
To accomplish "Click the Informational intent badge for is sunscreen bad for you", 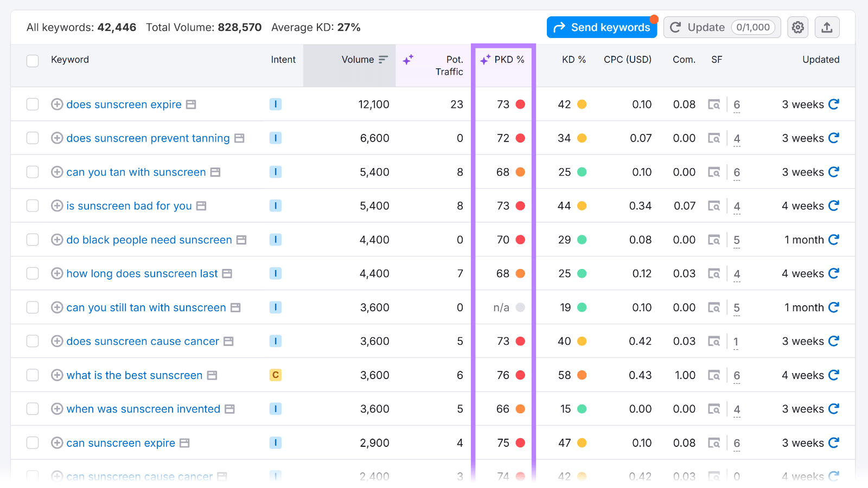I will (x=276, y=206).
